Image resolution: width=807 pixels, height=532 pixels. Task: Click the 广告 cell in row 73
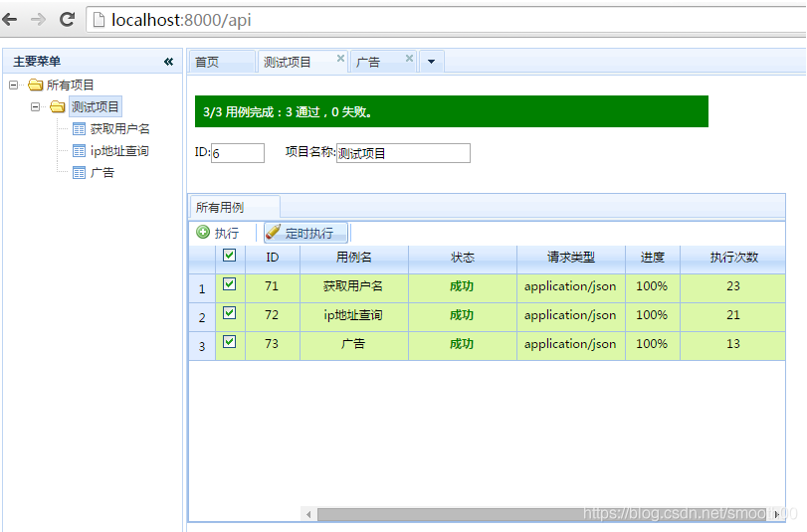coord(353,344)
